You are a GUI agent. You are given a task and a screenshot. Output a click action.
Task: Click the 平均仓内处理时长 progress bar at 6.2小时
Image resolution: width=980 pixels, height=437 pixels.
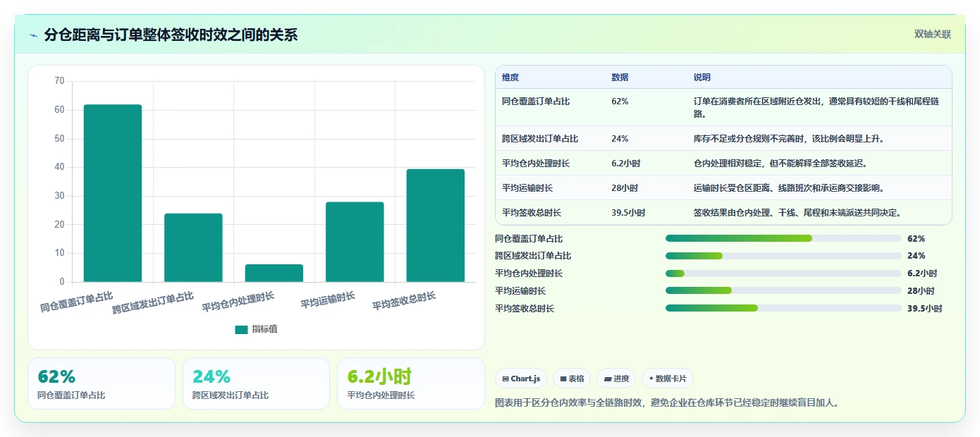pyautogui.click(x=783, y=273)
